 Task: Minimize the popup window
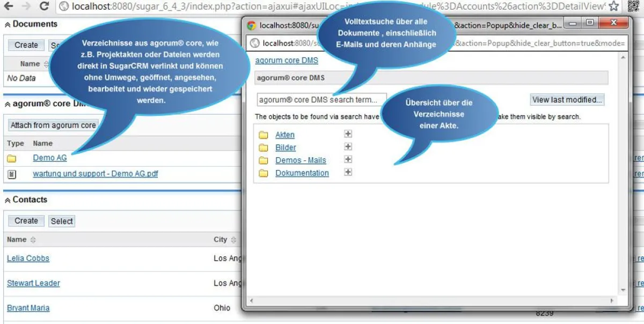coord(573,23)
